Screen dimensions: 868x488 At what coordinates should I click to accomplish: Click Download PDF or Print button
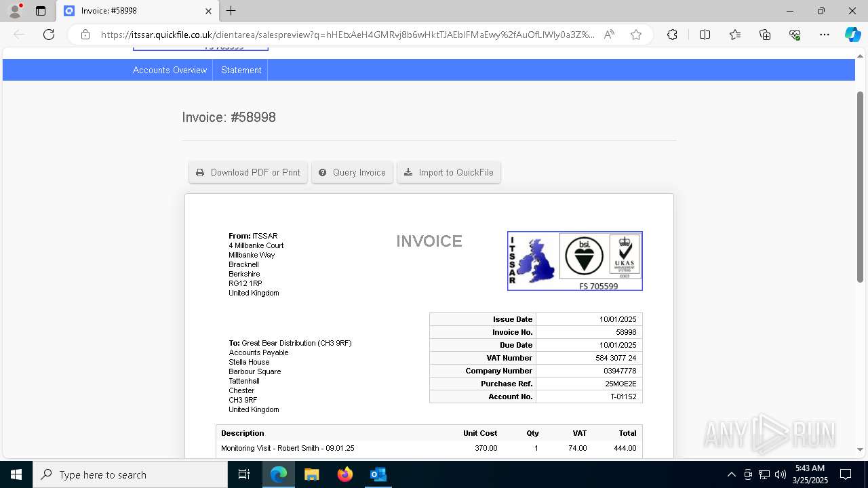click(x=248, y=172)
